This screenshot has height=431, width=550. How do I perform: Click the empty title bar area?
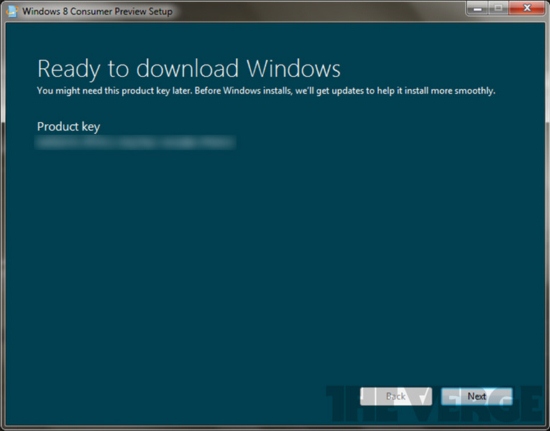point(316,11)
